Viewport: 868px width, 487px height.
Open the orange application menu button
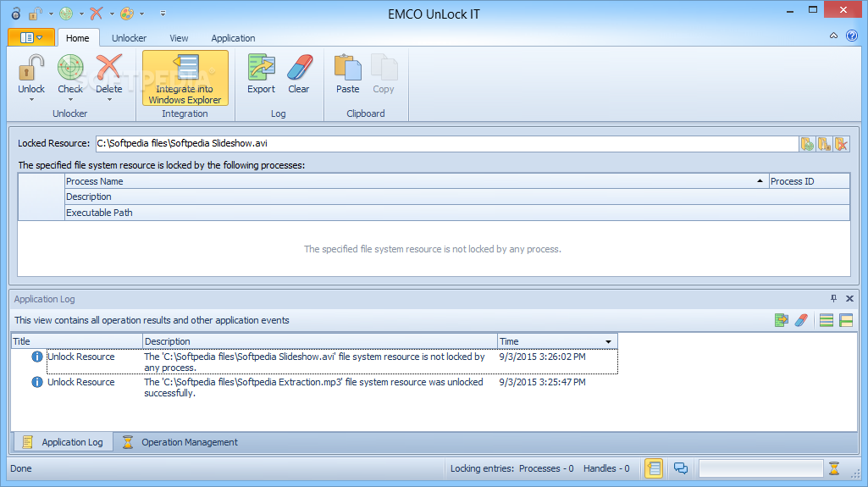(x=31, y=37)
